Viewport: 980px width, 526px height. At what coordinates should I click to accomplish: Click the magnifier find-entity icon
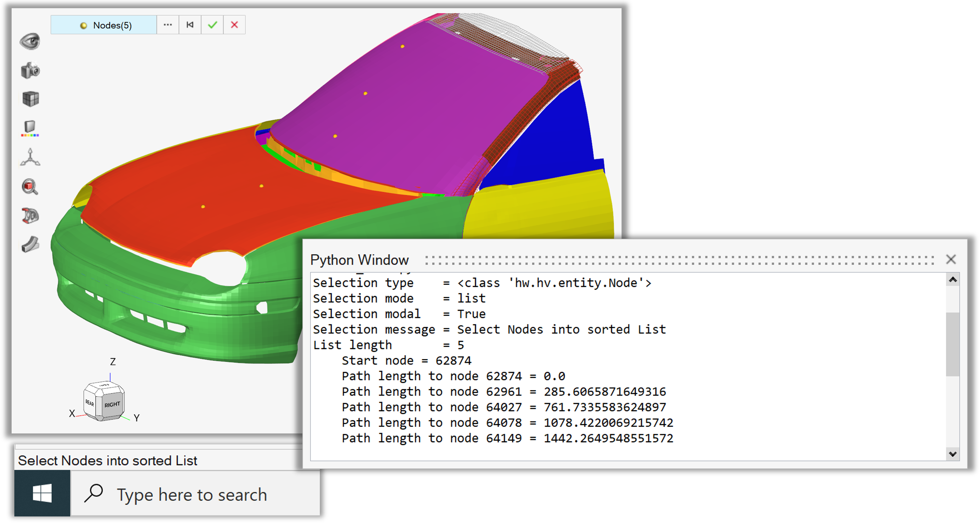coord(30,187)
